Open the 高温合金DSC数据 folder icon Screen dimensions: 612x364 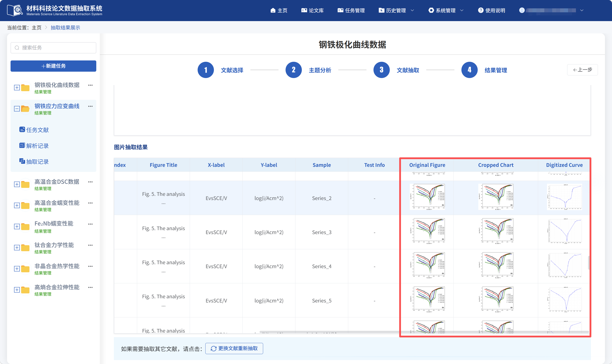coord(25,184)
